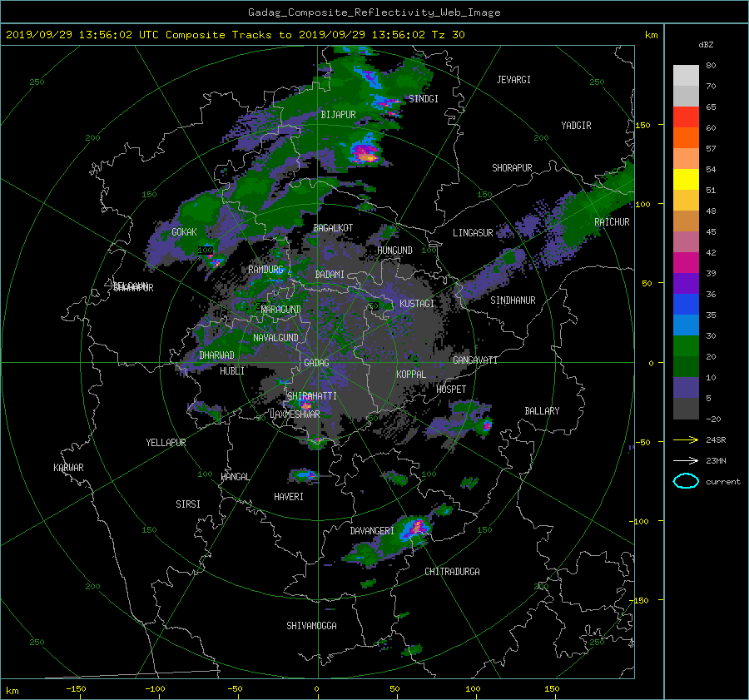Click the yellow 24SR arrow legend icon

pos(686,439)
